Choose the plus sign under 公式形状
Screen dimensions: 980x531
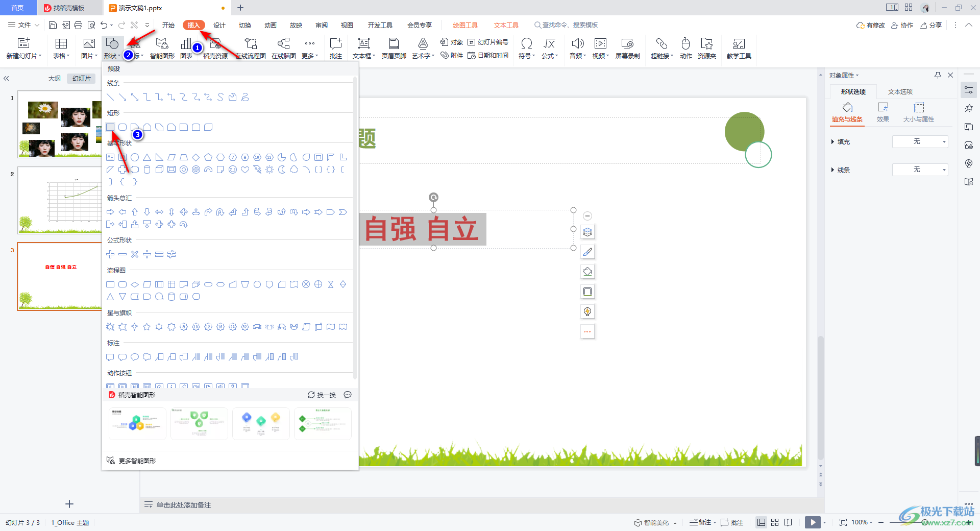[110, 254]
